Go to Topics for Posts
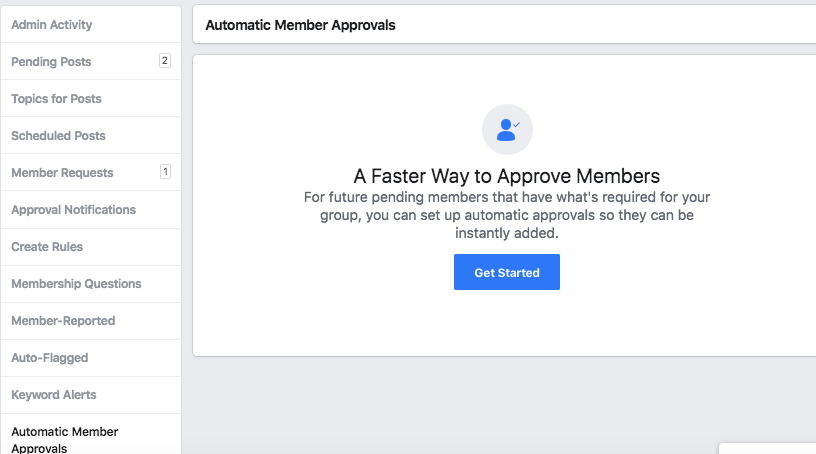Image resolution: width=816 pixels, height=454 pixels. click(x=91, y=98)
